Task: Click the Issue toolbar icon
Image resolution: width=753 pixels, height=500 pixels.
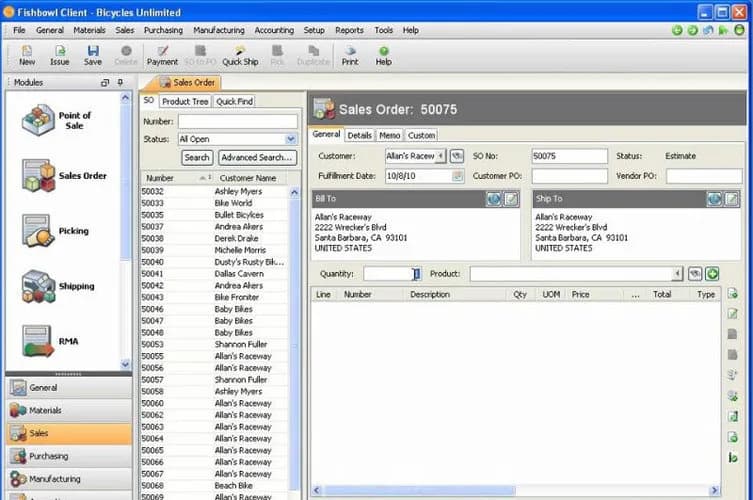Action: coord(60,55)
